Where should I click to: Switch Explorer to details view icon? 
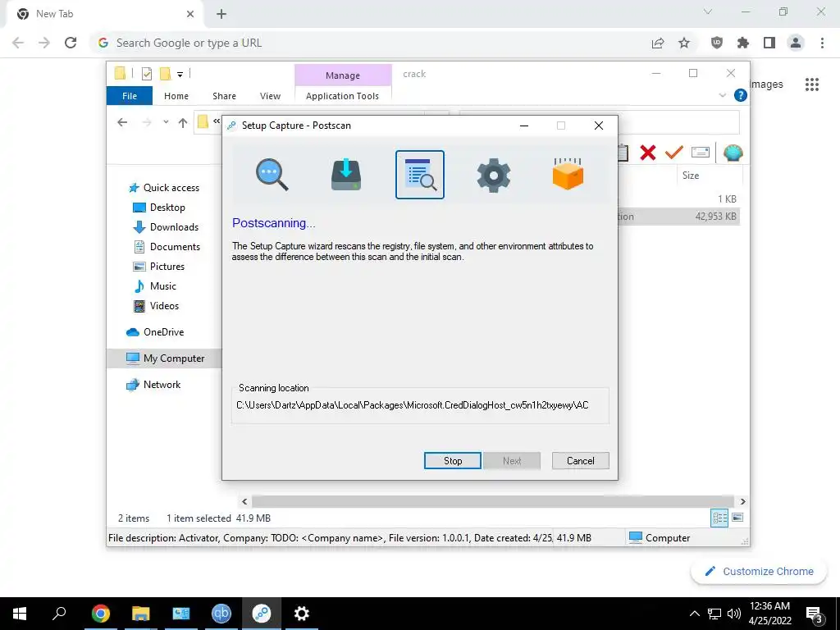tap(719, 518)
